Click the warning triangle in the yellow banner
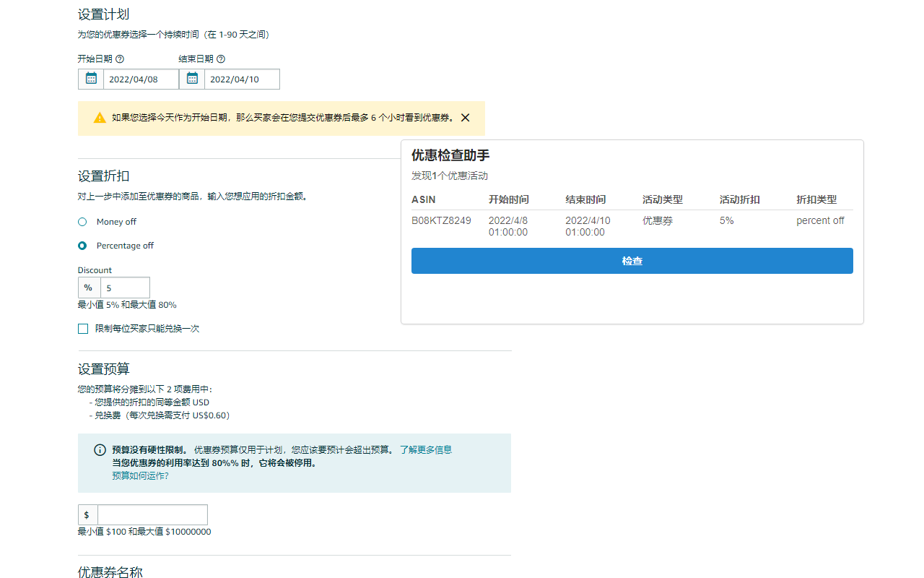Image resolution: width=924 pixels, height=578 pixels. (x=99, y=117)
